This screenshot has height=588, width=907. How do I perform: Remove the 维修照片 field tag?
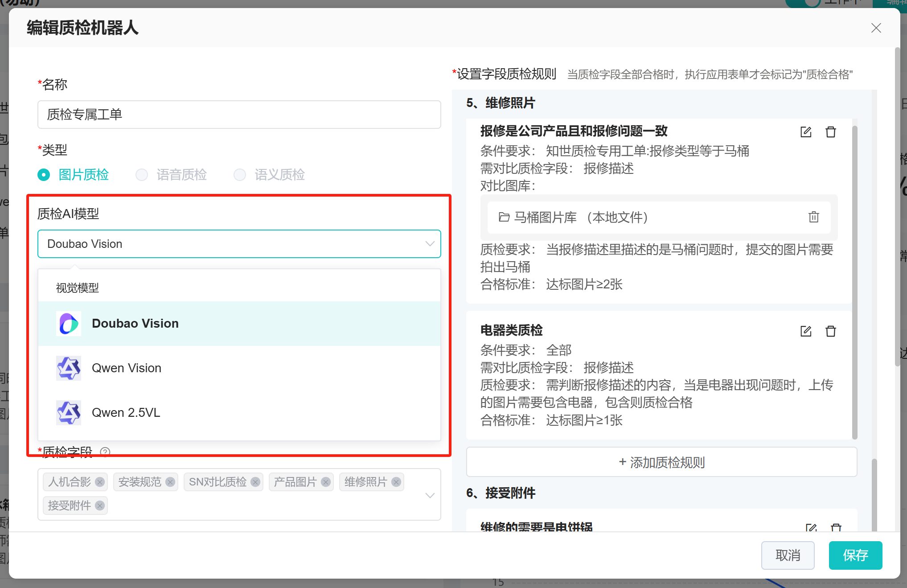coord(396,482)
